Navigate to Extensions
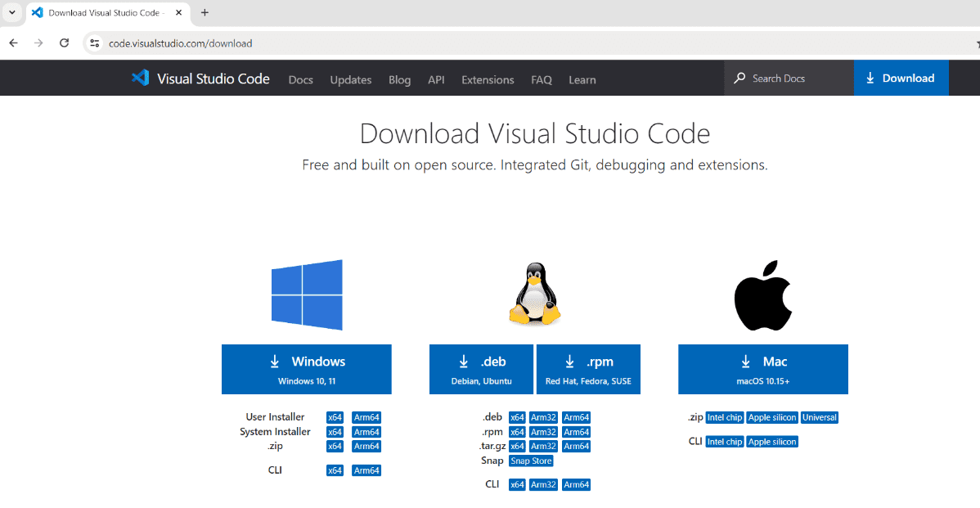This screenshot has width=980, height=508. tap(488, 79)
